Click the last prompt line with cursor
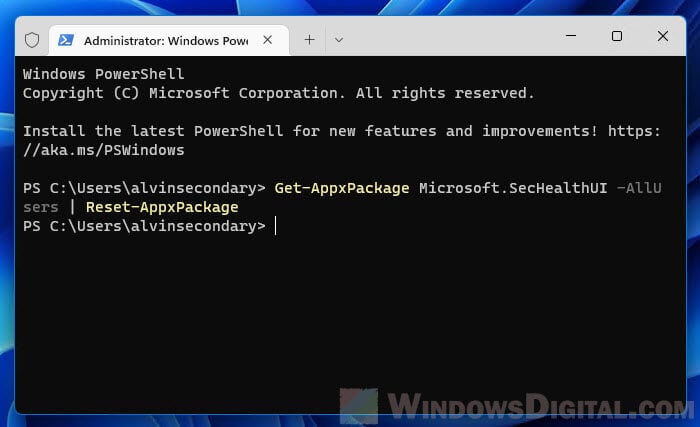Viewport: 700px width, 427px height. (150, 226)
